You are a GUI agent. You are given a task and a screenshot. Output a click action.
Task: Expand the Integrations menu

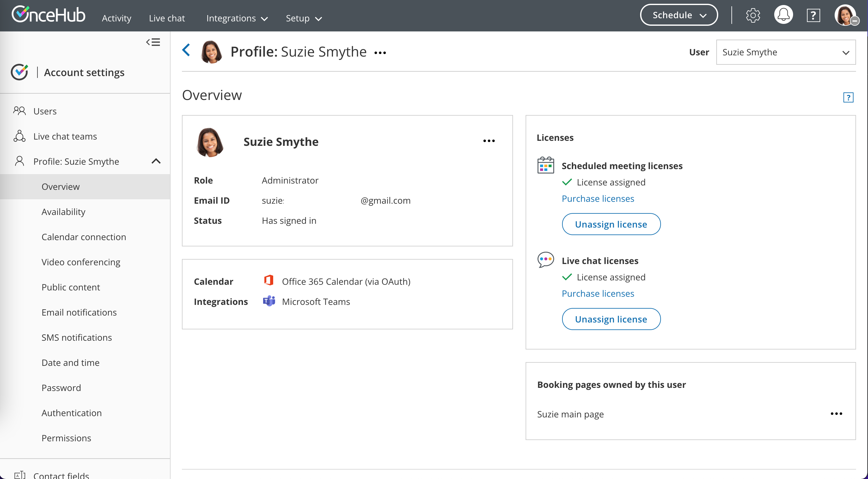point(237,18)
